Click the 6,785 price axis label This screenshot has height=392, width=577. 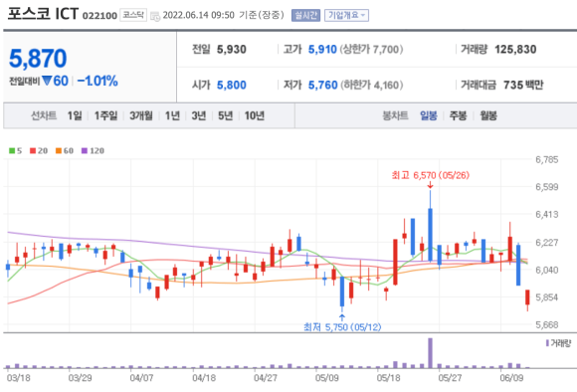click(547, 160)
